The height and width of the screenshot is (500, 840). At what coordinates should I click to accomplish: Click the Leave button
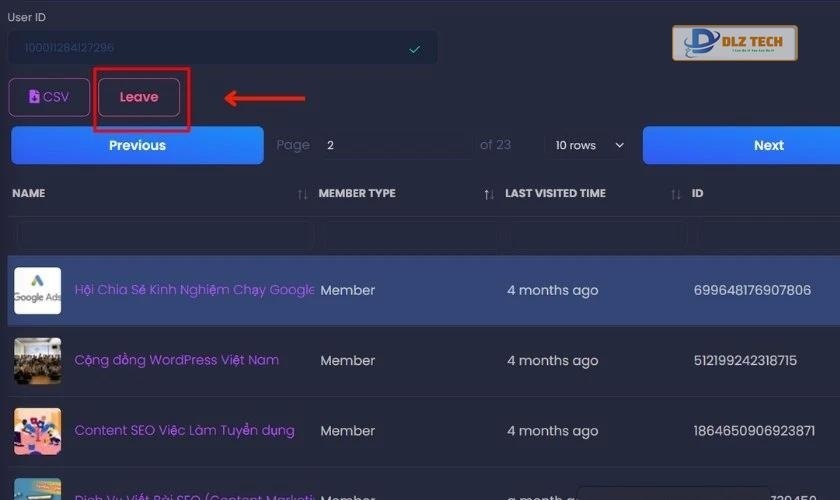[139, 97]
